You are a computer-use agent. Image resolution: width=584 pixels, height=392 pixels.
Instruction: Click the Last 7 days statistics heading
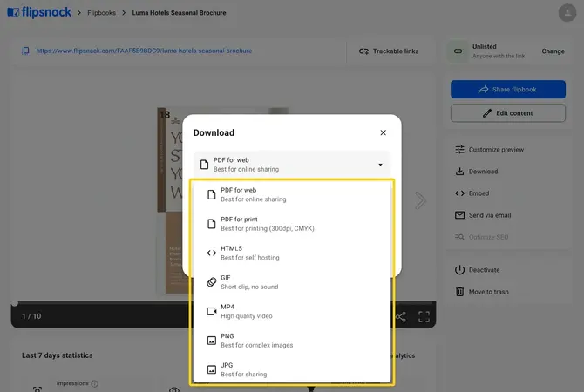57,355
